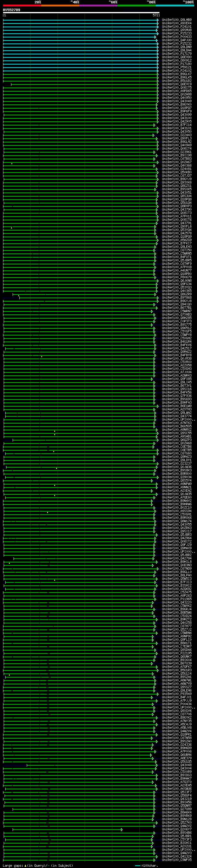Image resolution: width=197 pixels, height=868 pixels.
Task: Click label UniRef100_Q40950
Action: (177, 98)
